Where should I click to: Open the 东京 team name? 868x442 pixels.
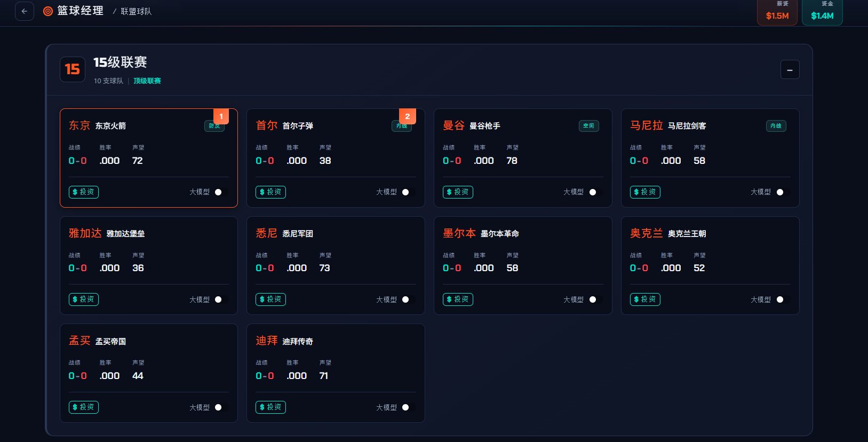(79, 125)
